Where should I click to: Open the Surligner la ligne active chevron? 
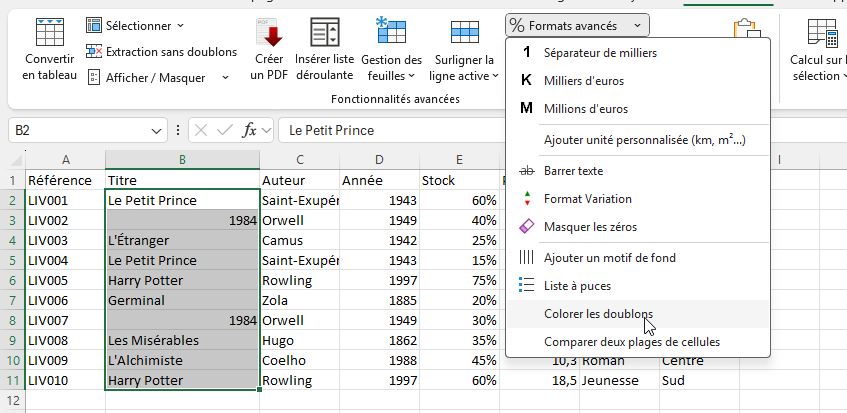point(495,77)
